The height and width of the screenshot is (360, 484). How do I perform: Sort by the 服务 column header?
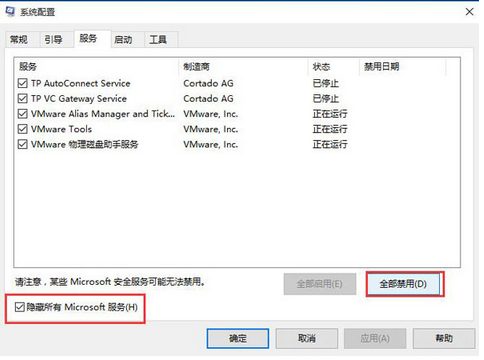[x=96, y=67]
